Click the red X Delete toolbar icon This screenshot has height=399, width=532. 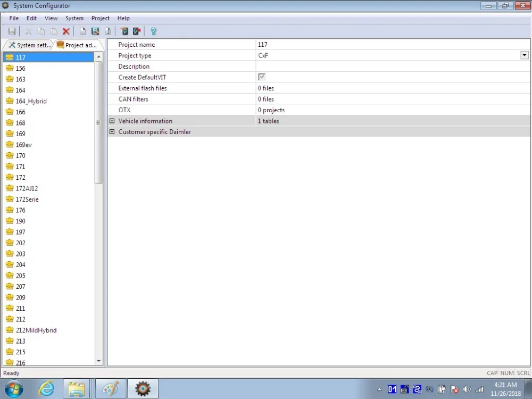(66, 31)
